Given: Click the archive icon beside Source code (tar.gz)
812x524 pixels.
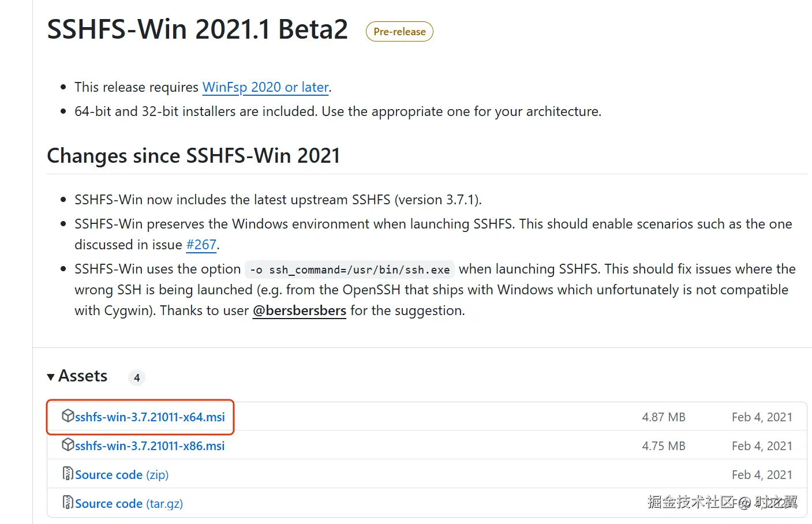Looking at the screenshot, I should (x=68, y=503).
